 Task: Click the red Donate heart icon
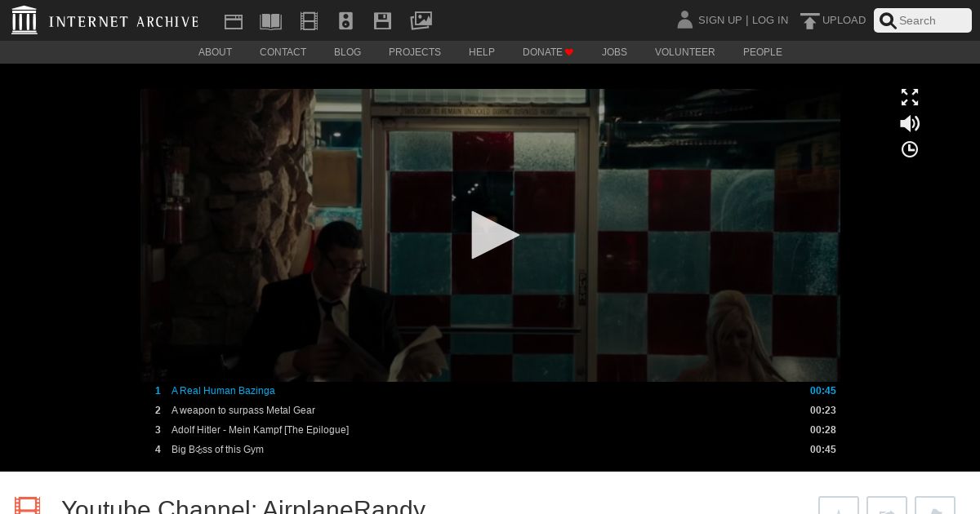(x=569, y=52)
